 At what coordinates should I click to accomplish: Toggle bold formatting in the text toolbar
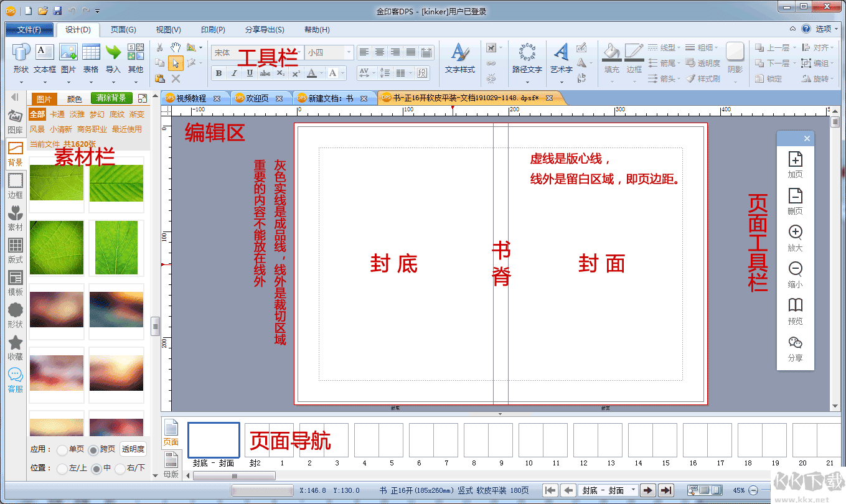(219, 73)
